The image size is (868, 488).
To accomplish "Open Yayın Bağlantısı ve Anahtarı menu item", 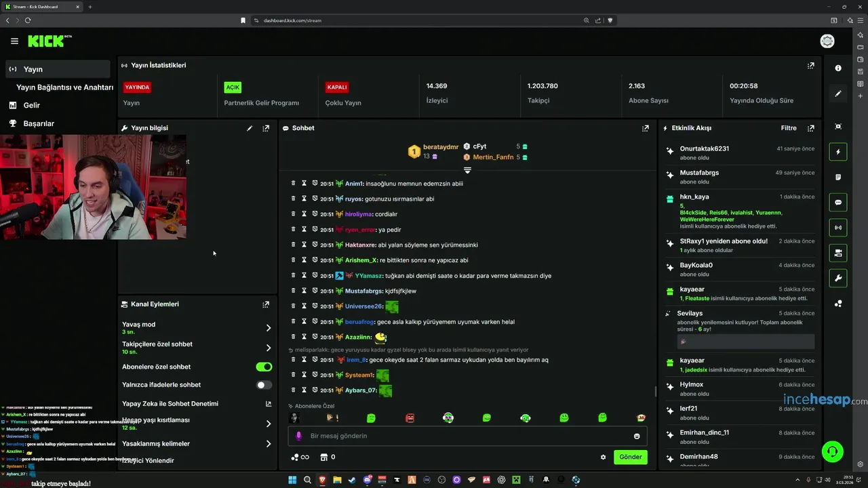I will 64,87.
